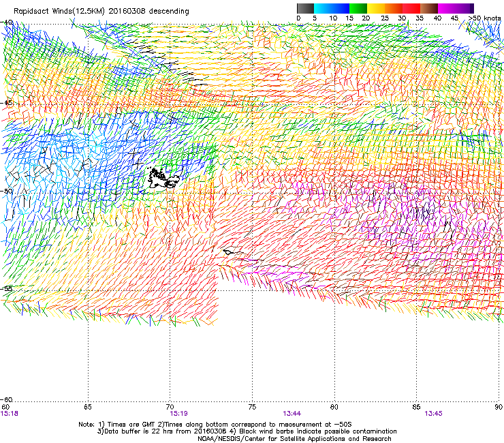The height and width of the screenshot is (443, 504).
Task: Click the latitude axis label '-60'
Action: (6, 400)
